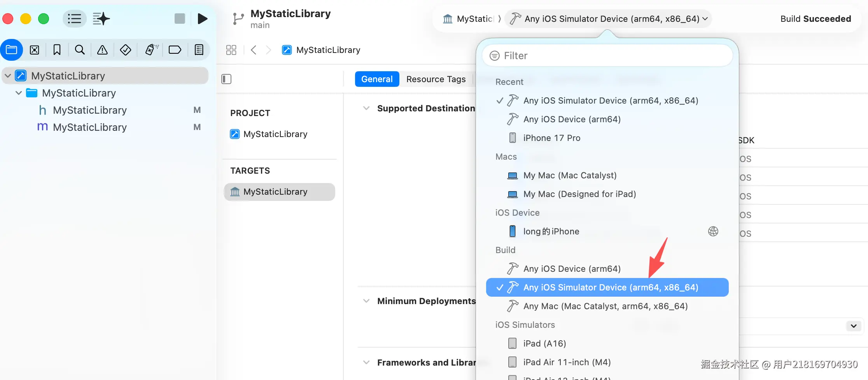Viewport: 868px width, 380px height.
Task: Toggle the navigator sidebar list button
Action: (x=74, y=19)
